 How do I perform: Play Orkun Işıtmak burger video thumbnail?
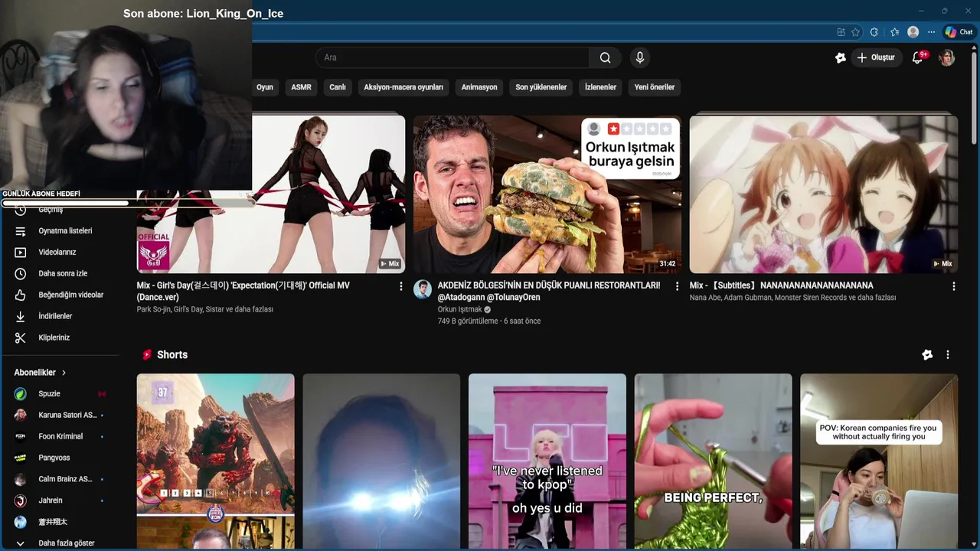point(547,194)
